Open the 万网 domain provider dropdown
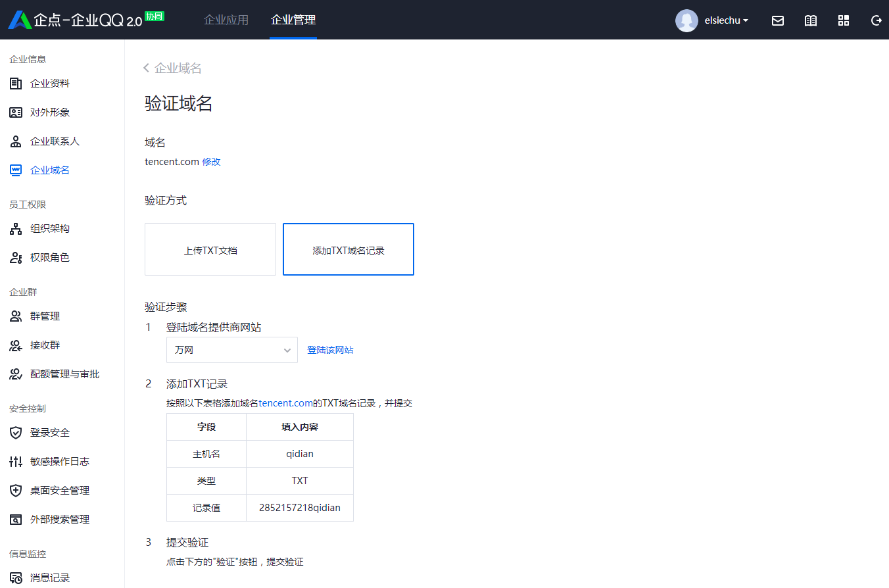The image size is (889, 588). (x=231, y=349)
